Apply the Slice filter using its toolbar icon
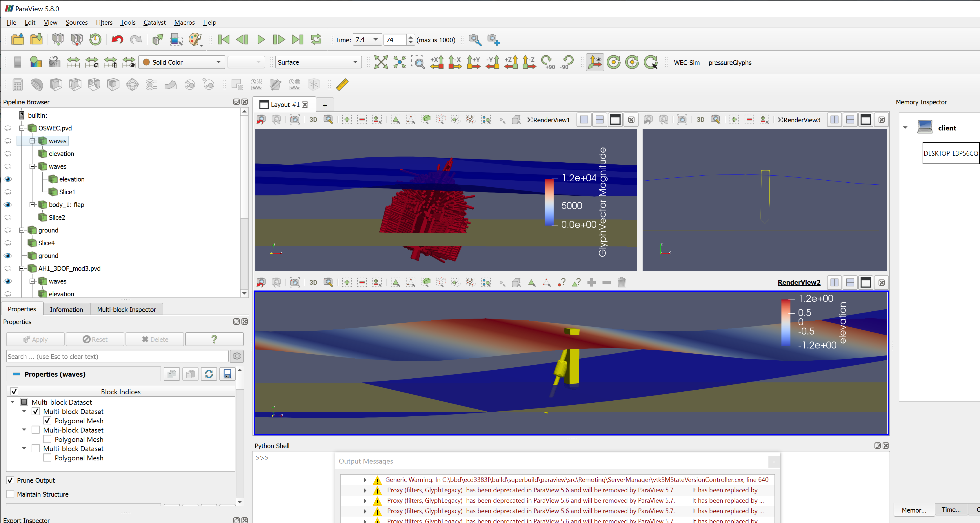980x523 pixels. tap(75, 84)
